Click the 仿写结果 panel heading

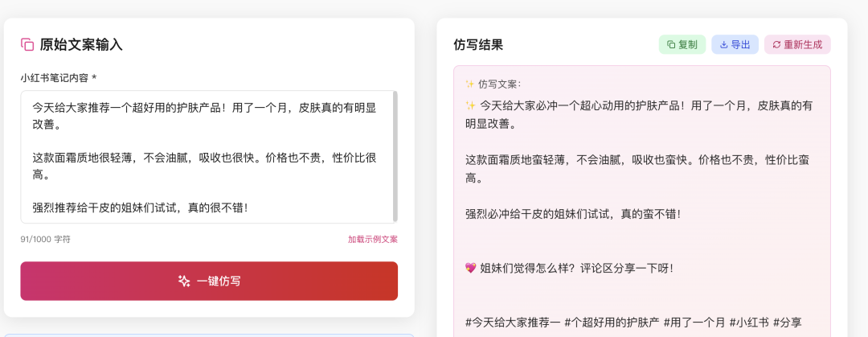[478, 45]
